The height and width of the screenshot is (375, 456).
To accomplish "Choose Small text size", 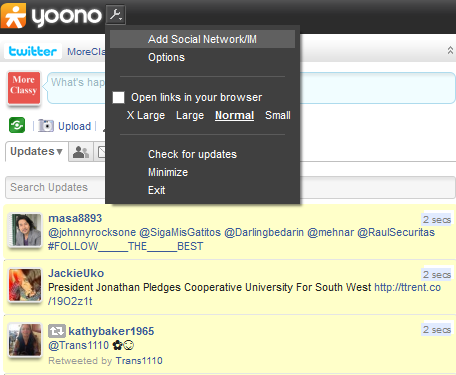I will click(278, 115).
